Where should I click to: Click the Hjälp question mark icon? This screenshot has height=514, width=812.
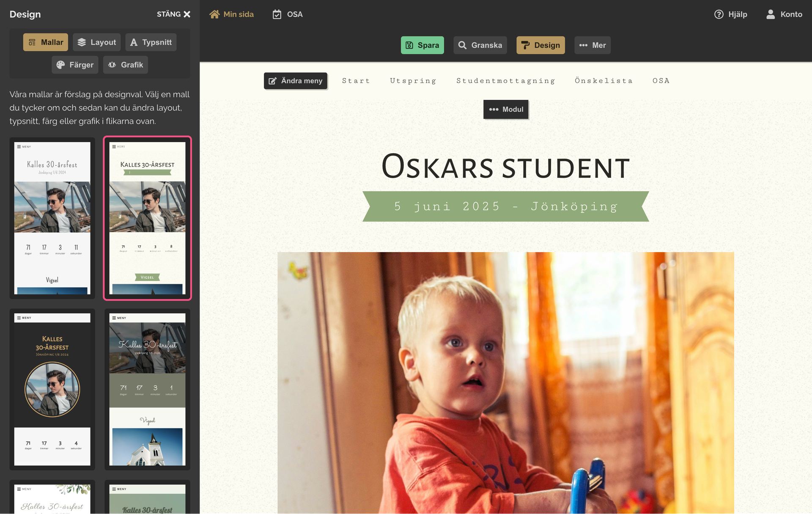[719, 14]
